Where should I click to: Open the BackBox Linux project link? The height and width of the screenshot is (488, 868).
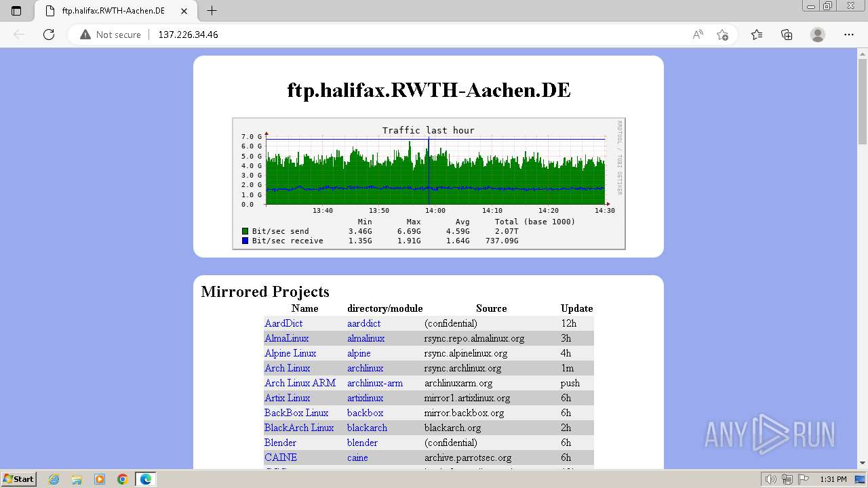click(x=296, y=413)
